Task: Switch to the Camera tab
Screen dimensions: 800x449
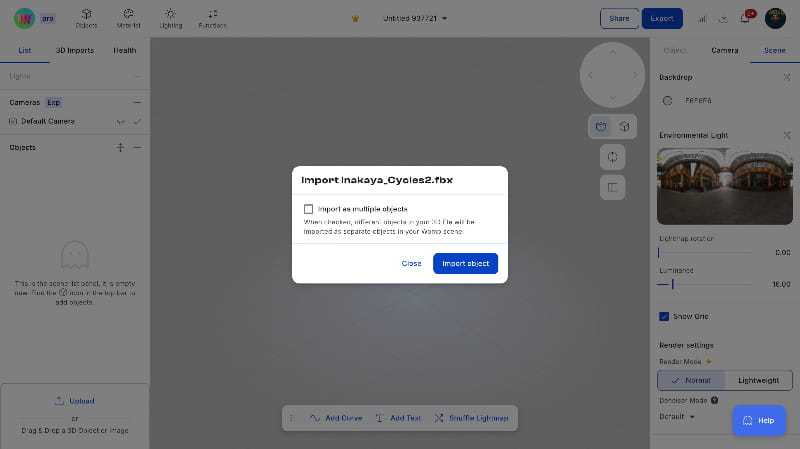Action: pyautogui.click(x=724, y=51)
